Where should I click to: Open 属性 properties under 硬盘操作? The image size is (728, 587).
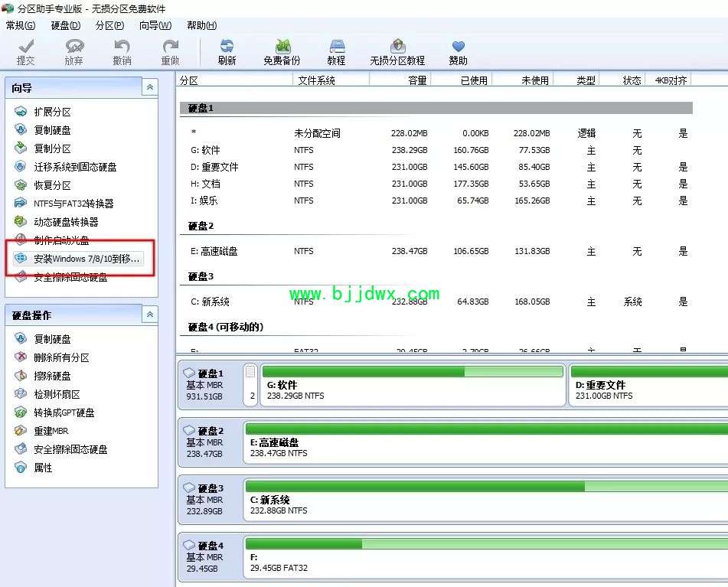click(x=34, y=468)
